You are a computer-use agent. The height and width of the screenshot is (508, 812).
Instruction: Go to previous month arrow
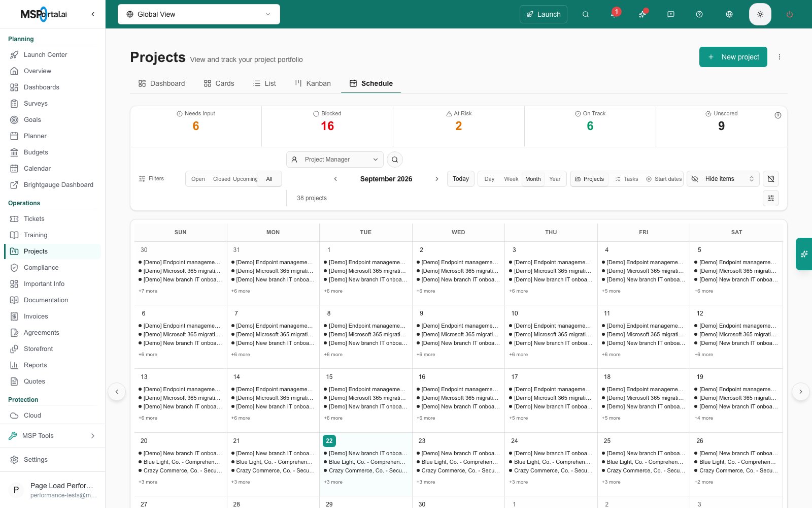[x=335, y=179]
